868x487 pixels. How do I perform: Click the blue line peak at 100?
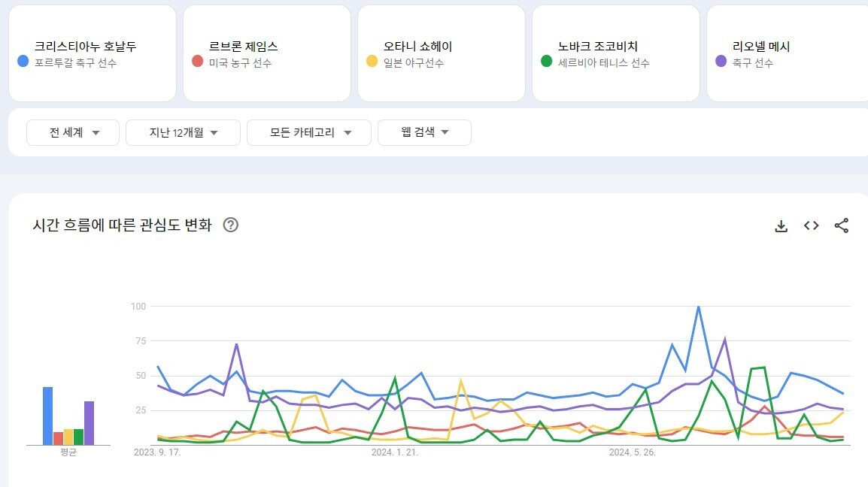point(698,307)
